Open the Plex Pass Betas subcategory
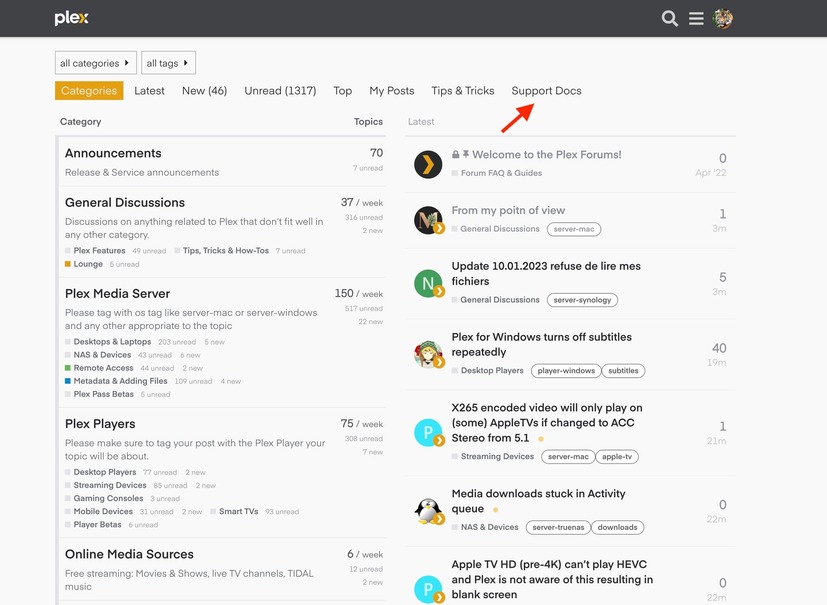 (x=103, y=394)
